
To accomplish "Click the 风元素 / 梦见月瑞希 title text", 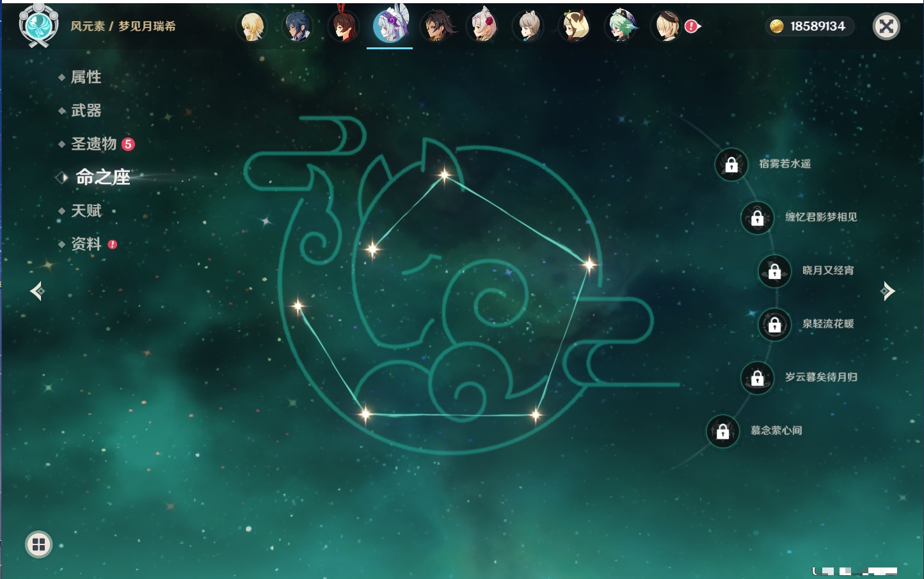I will tap(123, 26).
